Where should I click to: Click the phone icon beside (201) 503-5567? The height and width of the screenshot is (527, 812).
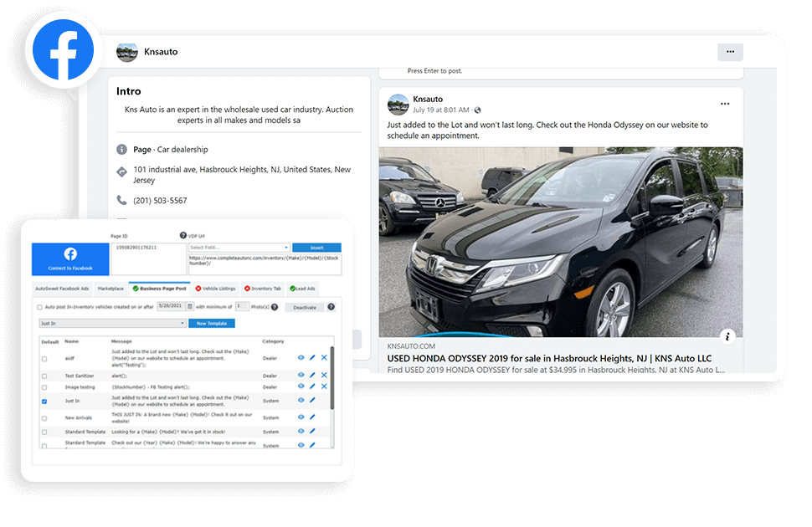click(121, 200)
